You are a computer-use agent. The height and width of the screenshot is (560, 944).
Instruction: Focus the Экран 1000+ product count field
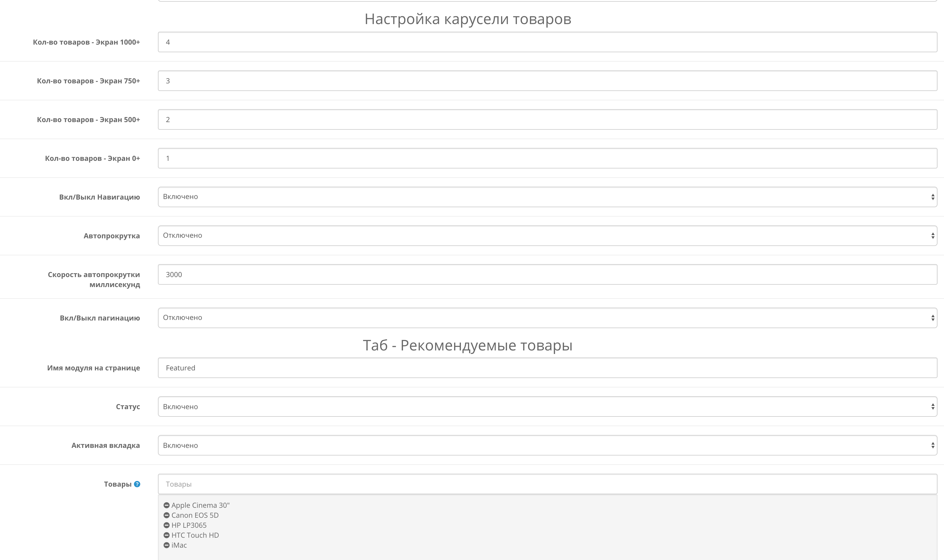click(x=547, y=42)
